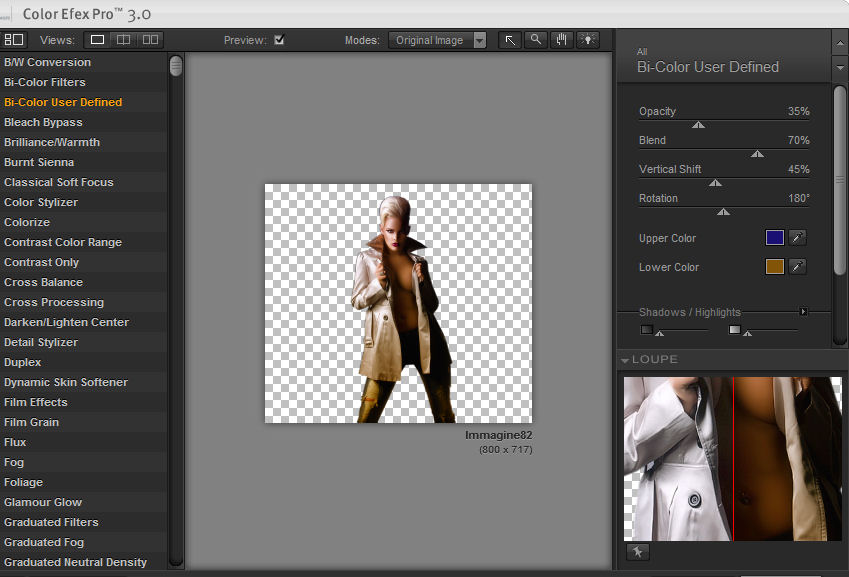Viewport: 849px width, 577px height.
Task: Expand the Shadows / Highlights section
Action: pos(803,312)
